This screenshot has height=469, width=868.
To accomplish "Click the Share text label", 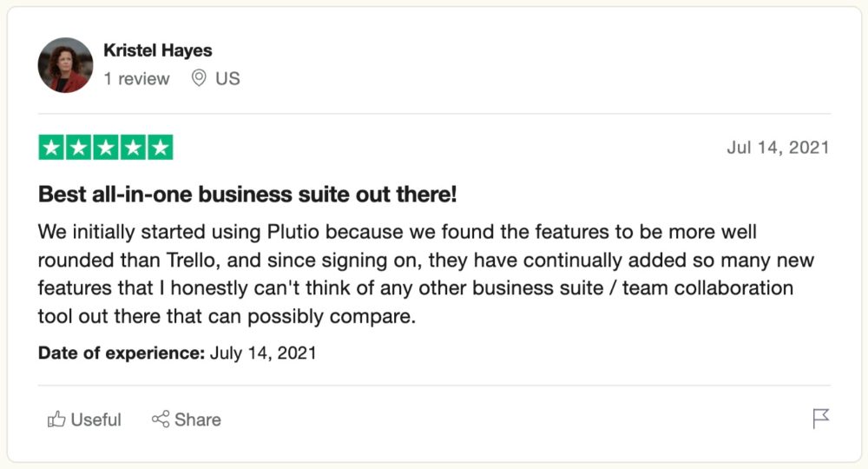I will click(198, 419).
